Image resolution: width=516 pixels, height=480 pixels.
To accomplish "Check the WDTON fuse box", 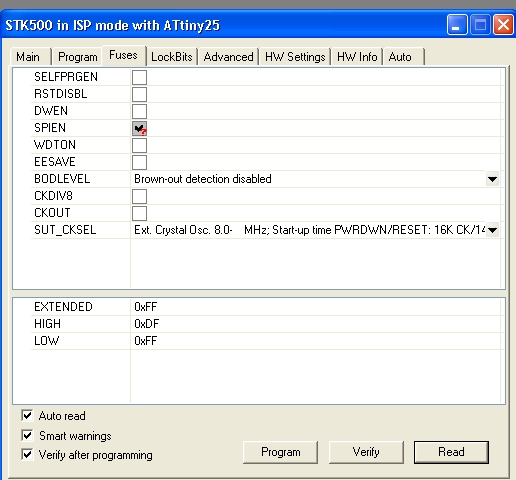I will [x=139, y=145].
